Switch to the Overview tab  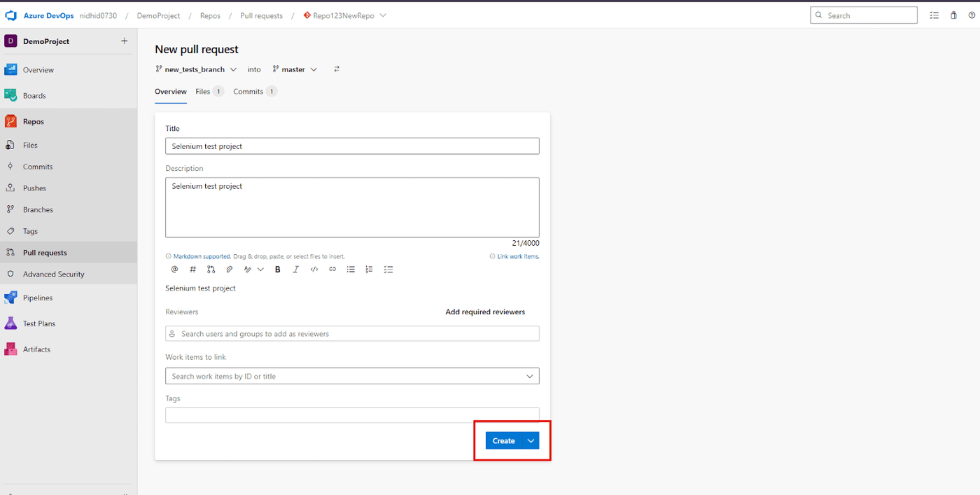tap(171, 92)
